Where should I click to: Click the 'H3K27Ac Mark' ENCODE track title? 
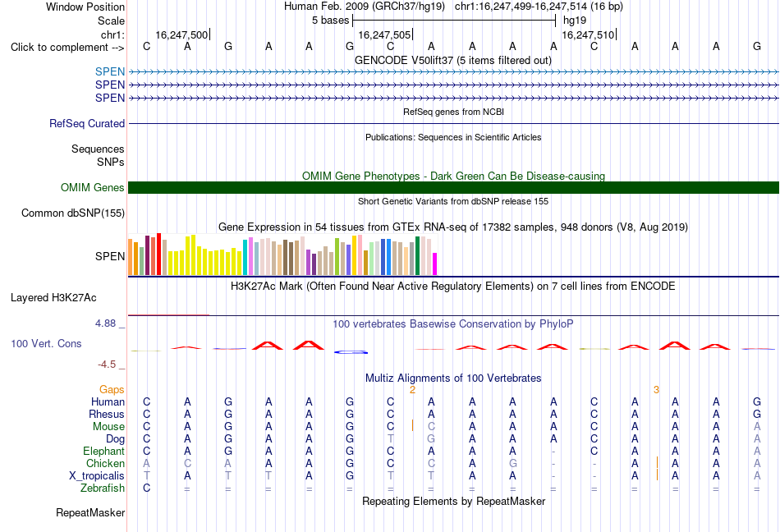pos(453,287)
